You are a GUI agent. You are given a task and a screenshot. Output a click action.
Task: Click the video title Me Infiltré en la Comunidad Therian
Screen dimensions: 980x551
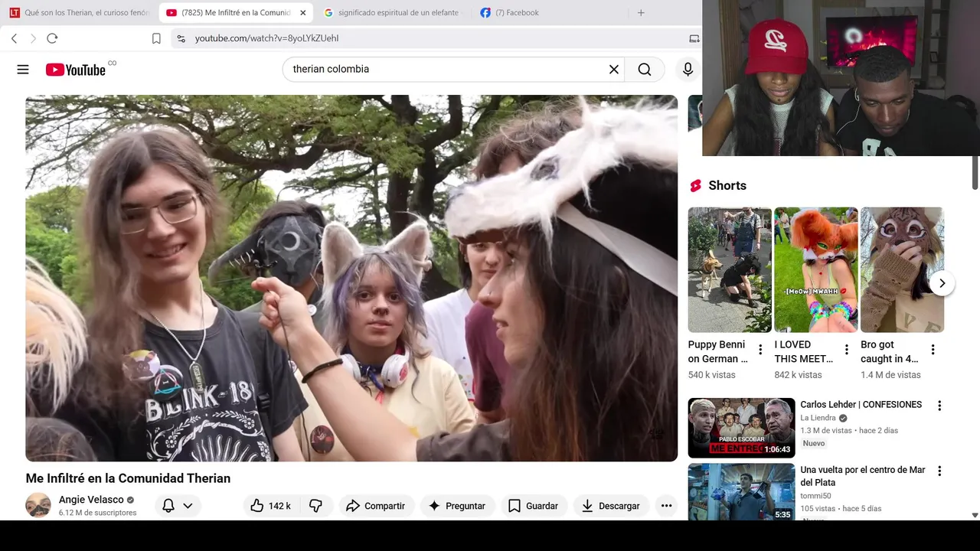[128, 478]
